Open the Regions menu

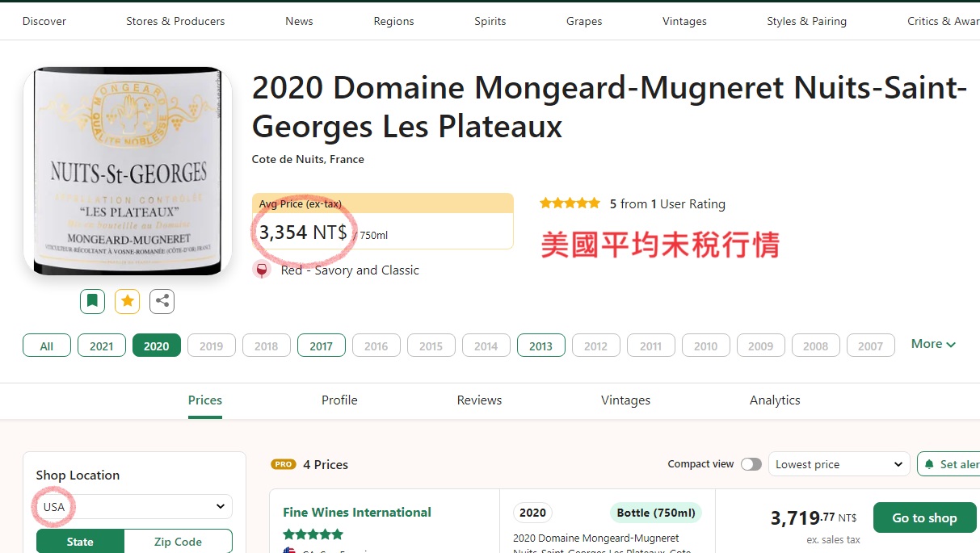click(393, 21)
